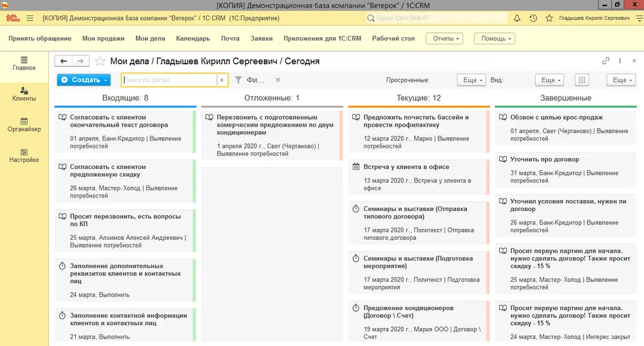Open Еще dropdown next to Вид

point(549,80)
